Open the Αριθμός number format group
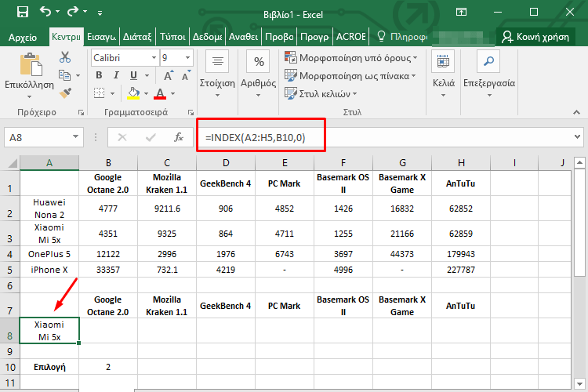This screenshot has height=392, width=588. [259, 74]
